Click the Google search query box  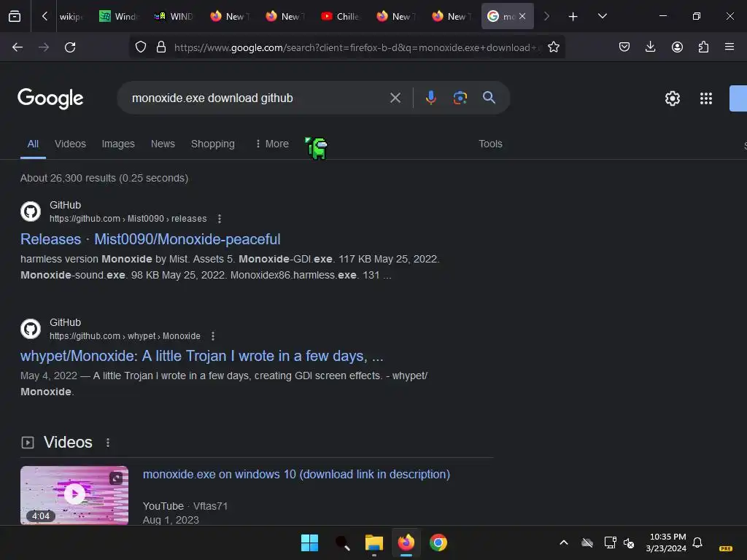pos(255,98)
